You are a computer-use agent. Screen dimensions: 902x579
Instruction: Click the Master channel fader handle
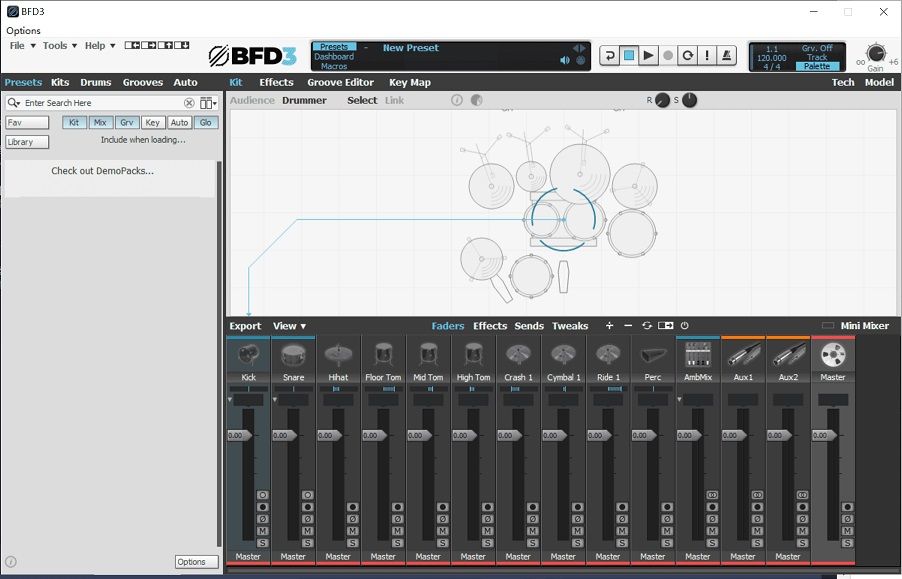pyautogui.click(x=824, y=435)
